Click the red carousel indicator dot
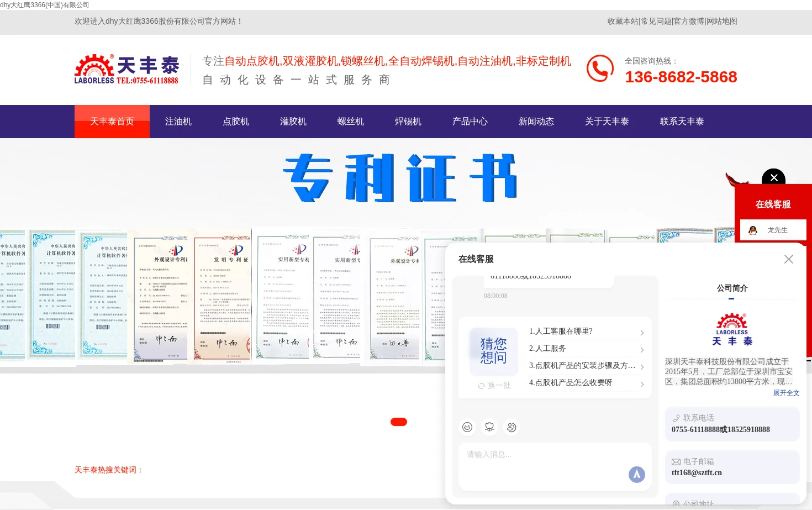Screen dimensions: 812x510 coord(399,422)
